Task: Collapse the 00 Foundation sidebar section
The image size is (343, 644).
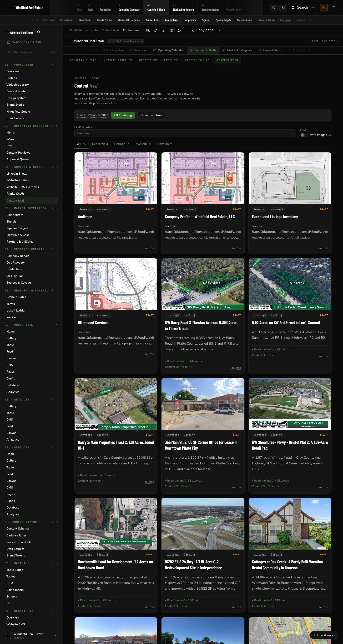Action: pos(57,65)
